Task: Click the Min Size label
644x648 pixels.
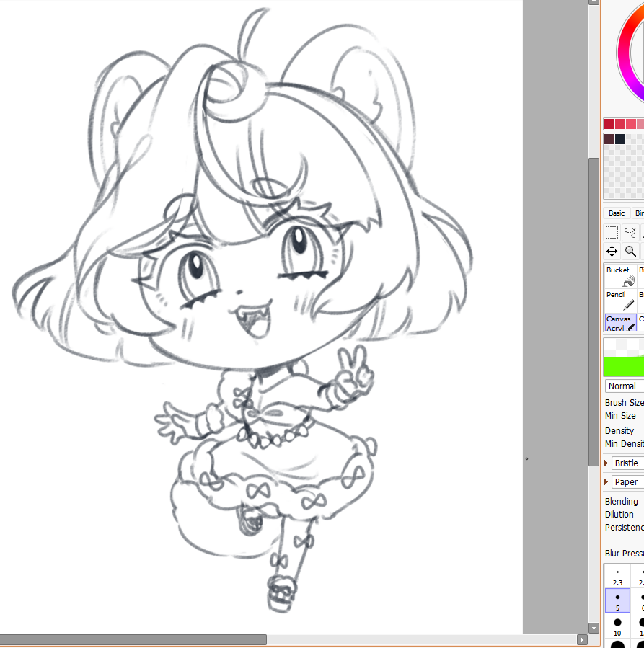Action: coord(620,416)
